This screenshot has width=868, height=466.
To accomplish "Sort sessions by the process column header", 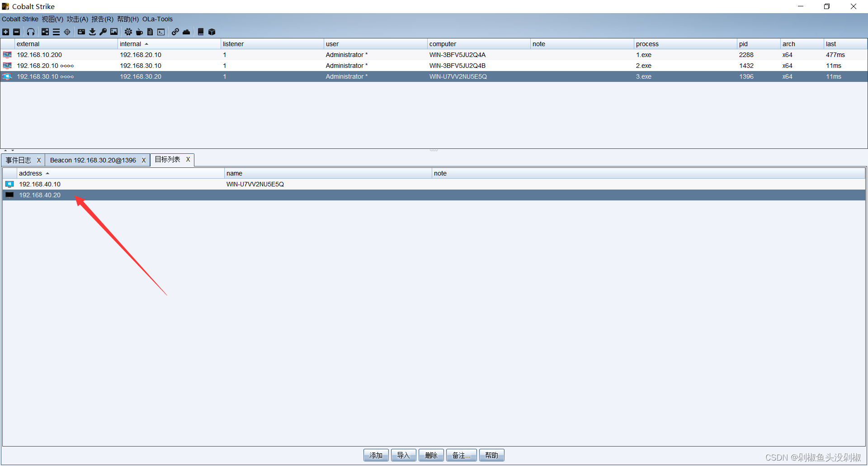I will (x=685, y=44).
